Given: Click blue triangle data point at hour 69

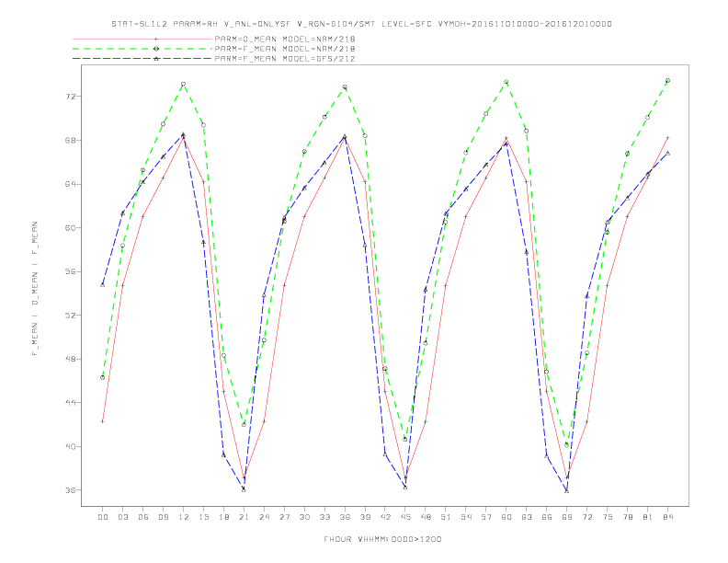Looking at the screenshot, I should [567, 490].
